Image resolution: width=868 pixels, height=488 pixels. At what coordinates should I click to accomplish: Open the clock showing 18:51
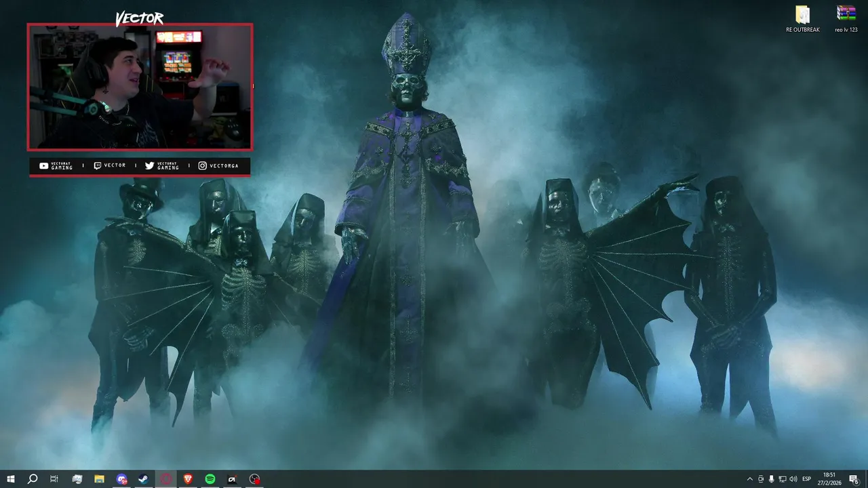pos(829,479)
